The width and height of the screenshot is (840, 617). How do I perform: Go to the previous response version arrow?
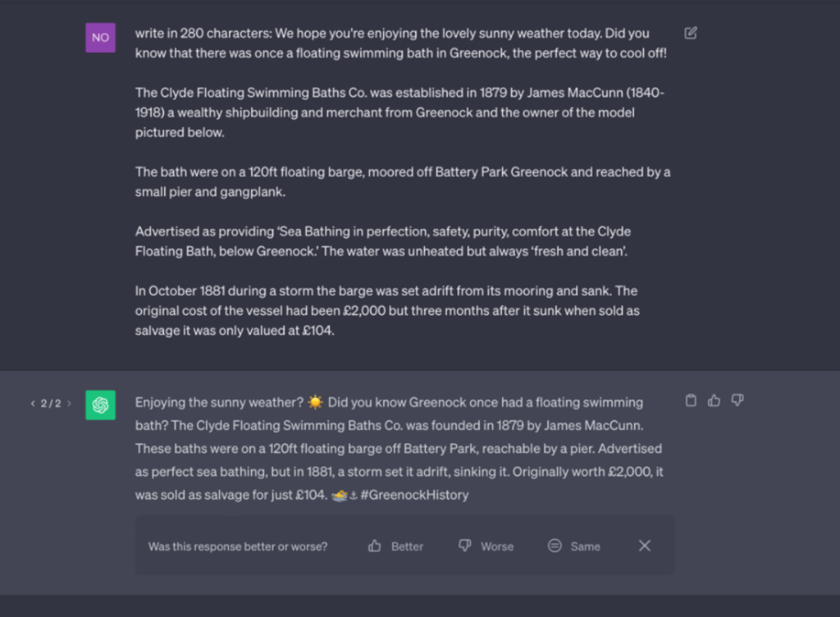point(33,404)
